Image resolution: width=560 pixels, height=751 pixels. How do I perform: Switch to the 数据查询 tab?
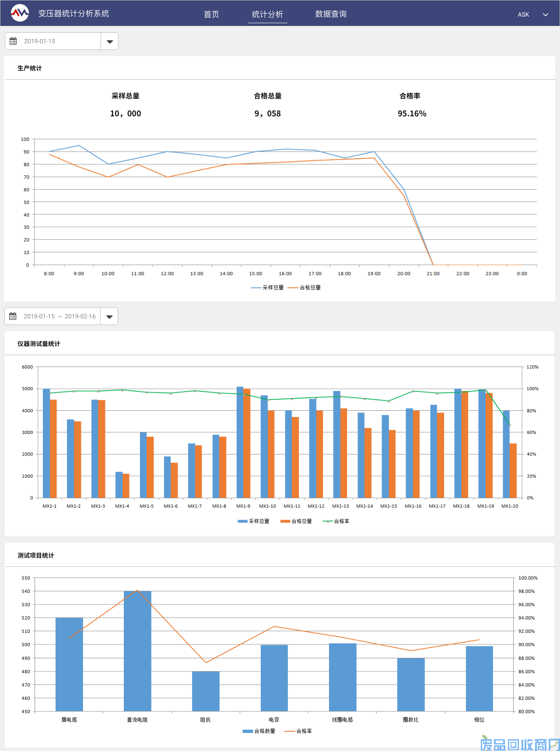pos(331,14)
